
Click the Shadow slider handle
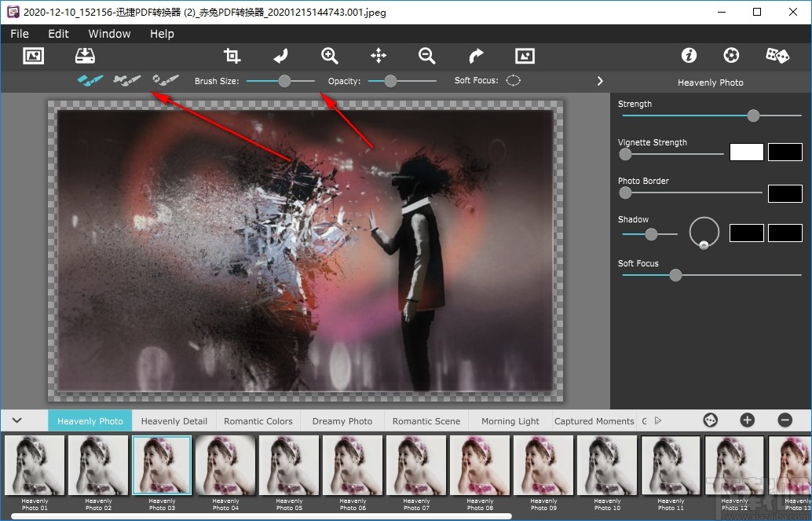pyautogui.click(x=651, y=234)
